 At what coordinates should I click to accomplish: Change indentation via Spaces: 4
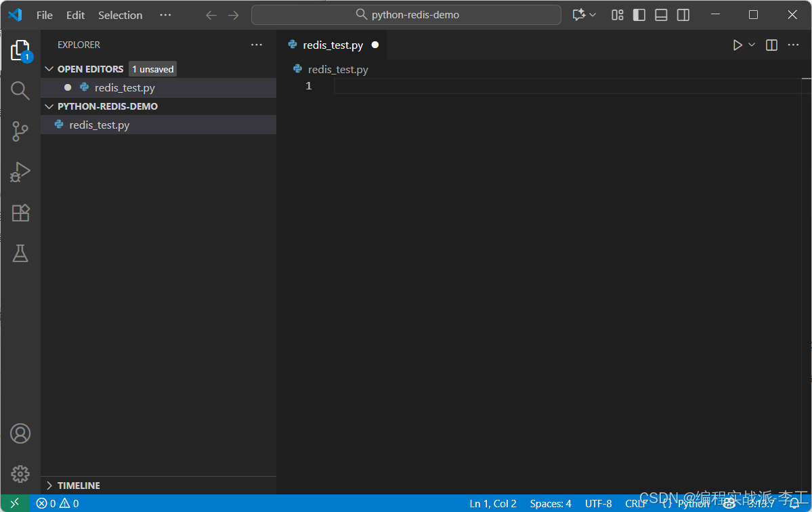click(551, 503)
